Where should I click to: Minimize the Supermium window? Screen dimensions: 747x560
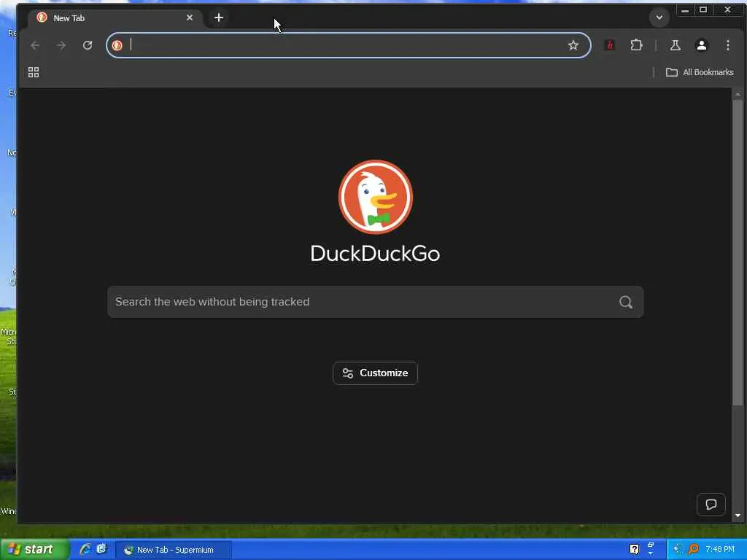(x=685, y=9)
